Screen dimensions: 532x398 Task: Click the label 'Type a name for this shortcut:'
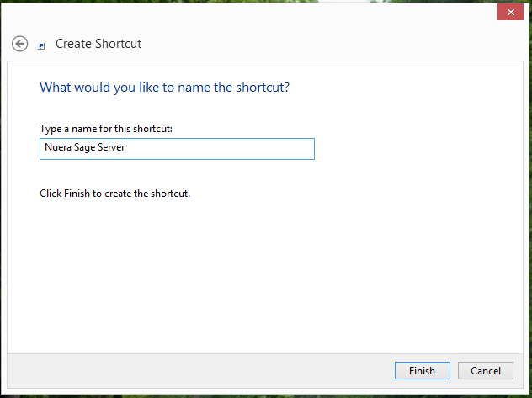[106, 129]
